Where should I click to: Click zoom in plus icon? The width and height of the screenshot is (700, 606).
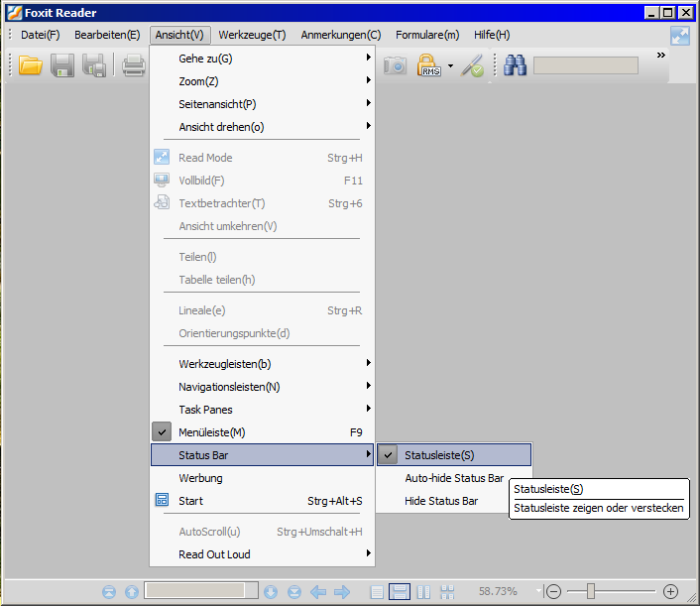pyautogui.click(x=670, y=592)
